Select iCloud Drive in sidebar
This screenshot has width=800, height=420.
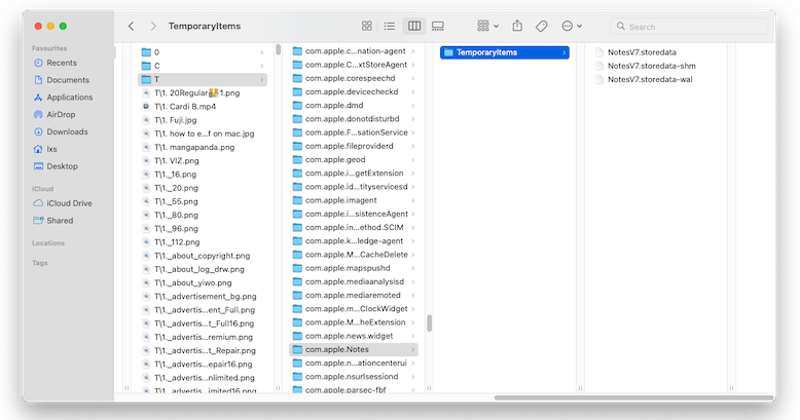(69, 203)
